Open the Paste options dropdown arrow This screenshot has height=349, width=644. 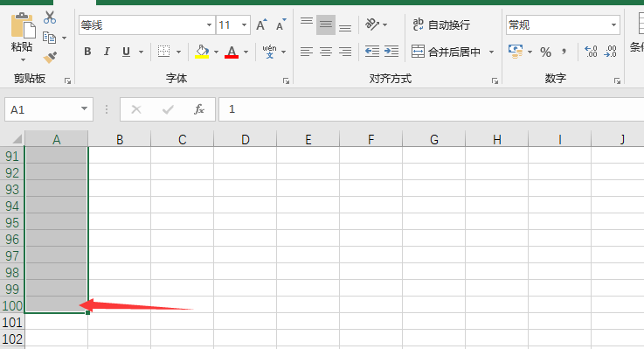23,60
